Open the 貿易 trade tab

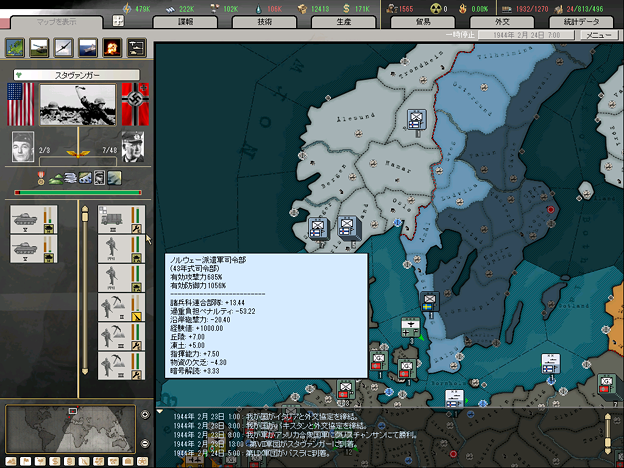(423, 21)
